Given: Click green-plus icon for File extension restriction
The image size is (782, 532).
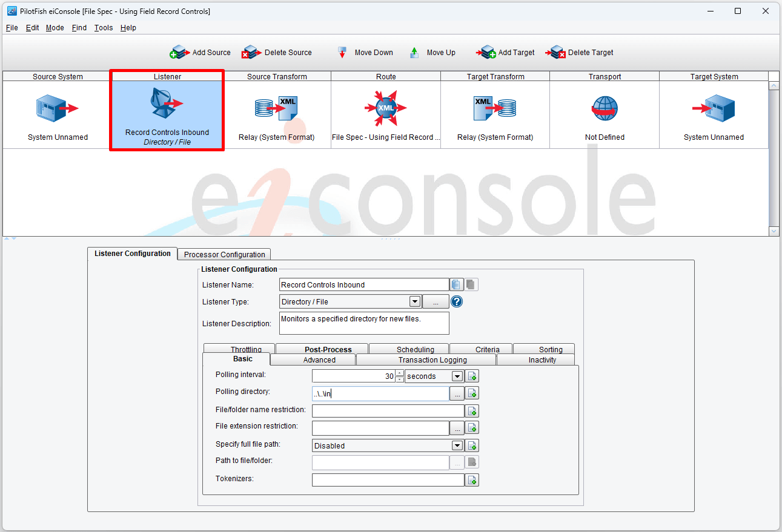Looking at the screenshot, I should pos(472,428).
